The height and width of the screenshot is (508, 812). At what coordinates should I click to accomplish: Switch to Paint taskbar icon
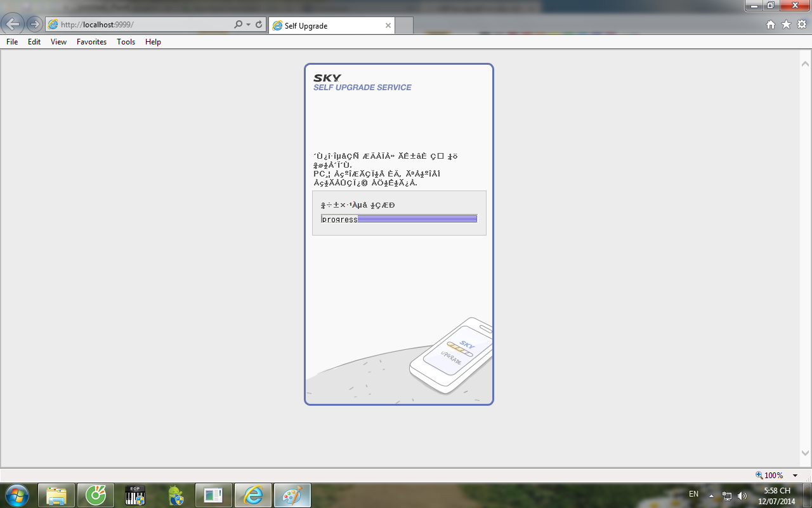(292, 495)
